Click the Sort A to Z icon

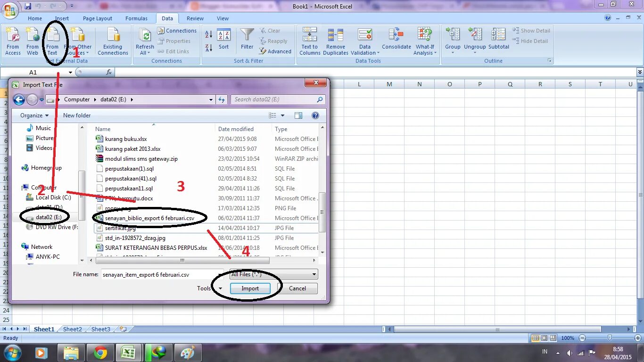click(209, 34)
